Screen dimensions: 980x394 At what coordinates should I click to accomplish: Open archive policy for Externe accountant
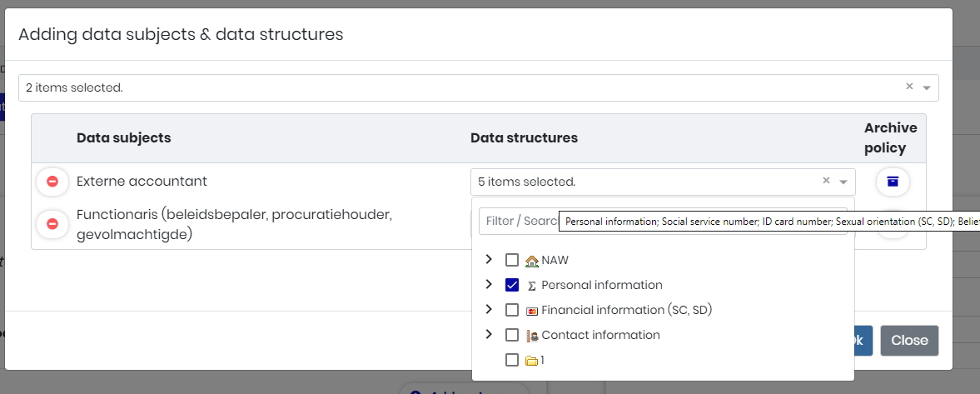tap(893, 182)
